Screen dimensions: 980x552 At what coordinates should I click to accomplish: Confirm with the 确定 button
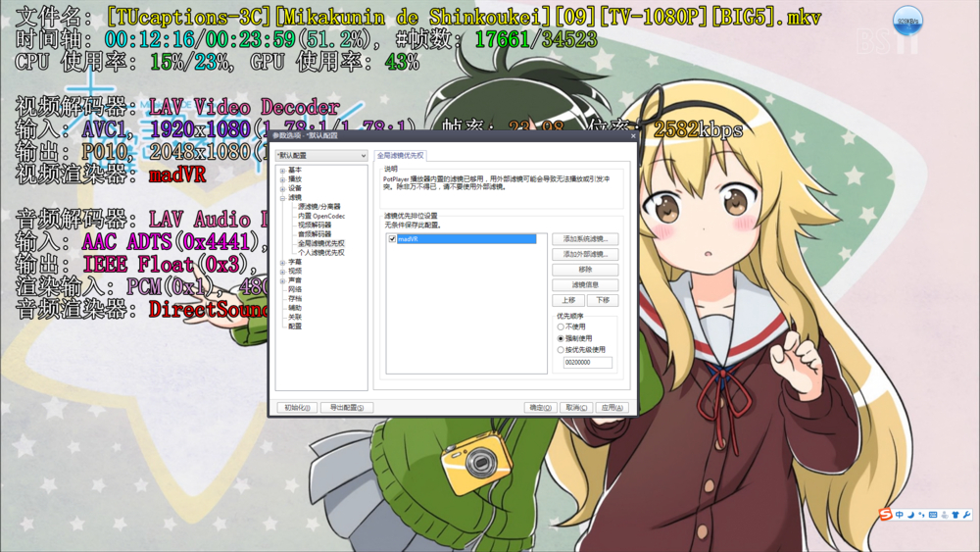point(540,408)
